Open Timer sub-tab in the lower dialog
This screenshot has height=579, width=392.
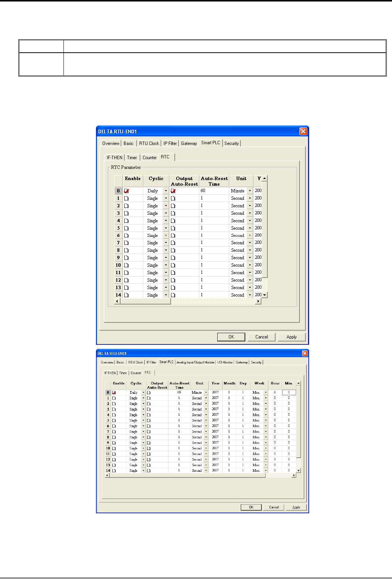pos(123,373)
